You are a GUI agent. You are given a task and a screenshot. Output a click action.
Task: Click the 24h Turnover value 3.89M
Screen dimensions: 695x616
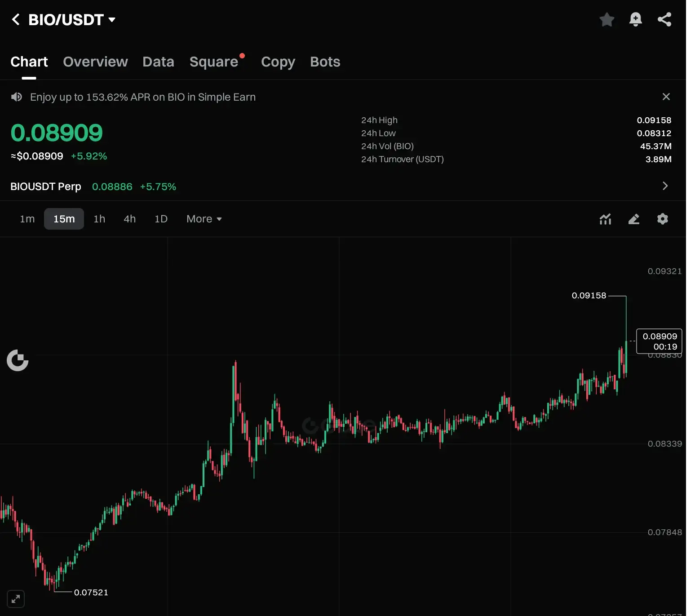click(x=659, y=160)
